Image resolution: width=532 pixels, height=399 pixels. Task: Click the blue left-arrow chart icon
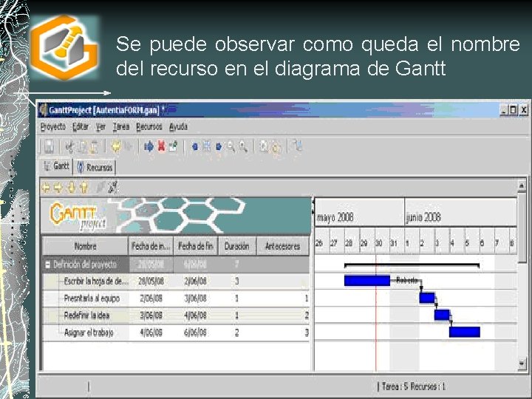pyautogui.click(x=195, y=146)
